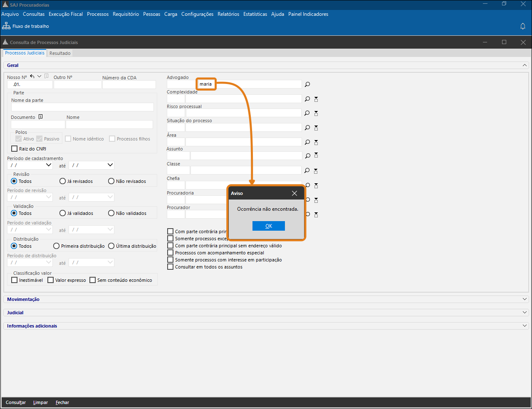Expand the Judicial section

[525, 313]
